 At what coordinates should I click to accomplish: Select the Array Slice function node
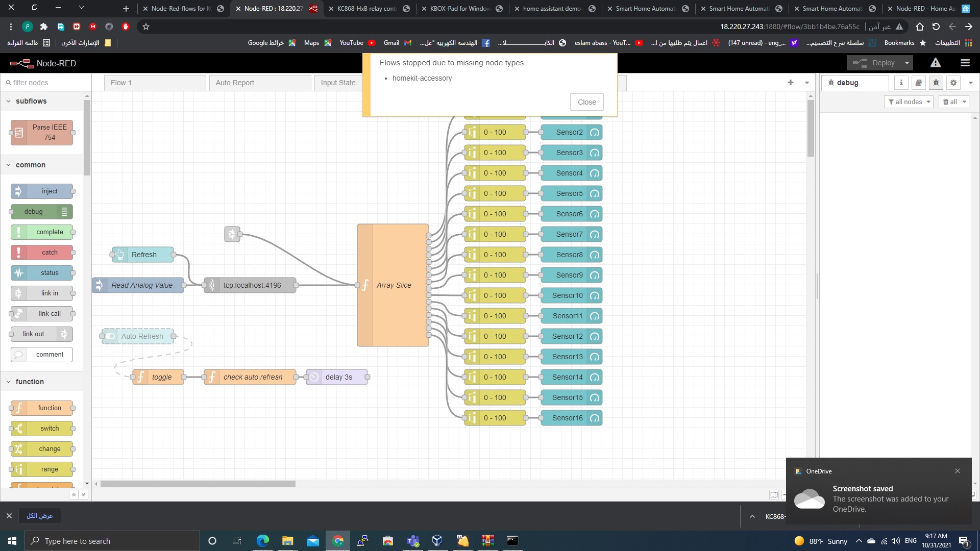click(x=394, y=285)
